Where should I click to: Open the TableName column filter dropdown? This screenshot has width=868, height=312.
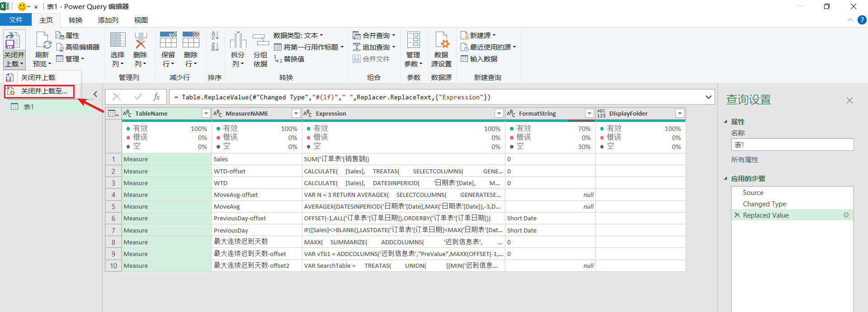(x=206, y=114)
